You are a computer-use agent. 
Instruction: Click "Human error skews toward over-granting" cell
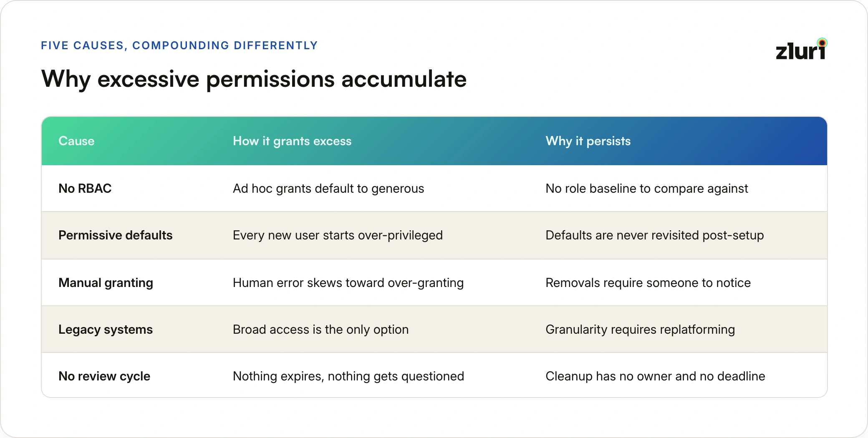(348, 283)
